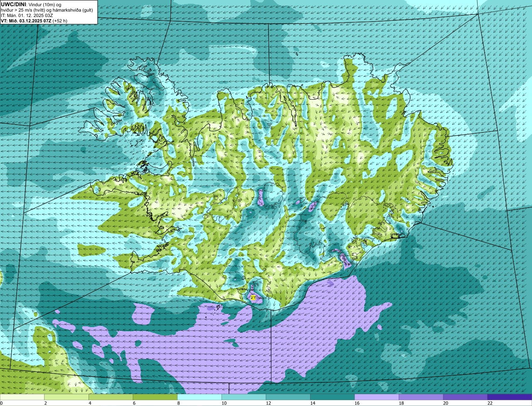Click the valid time "VT: Mið. 03.12.2025 07Z (+52 h)"
The image size is (532, 406).
pos(34,20)
